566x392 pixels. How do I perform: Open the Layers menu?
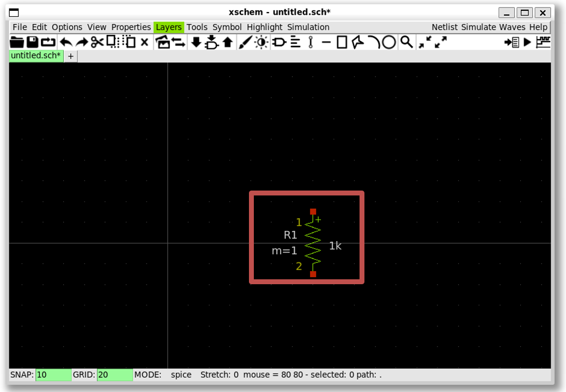168,27
